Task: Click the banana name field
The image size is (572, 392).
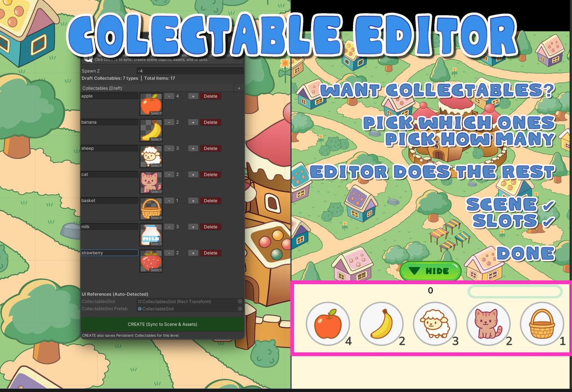Action: click(x=109, y=122)
